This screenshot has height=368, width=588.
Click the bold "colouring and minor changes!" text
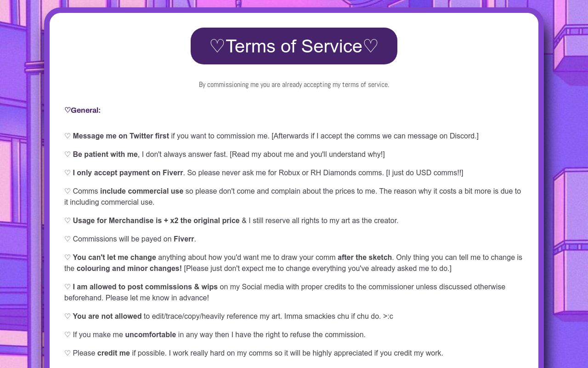pos(129,268)
